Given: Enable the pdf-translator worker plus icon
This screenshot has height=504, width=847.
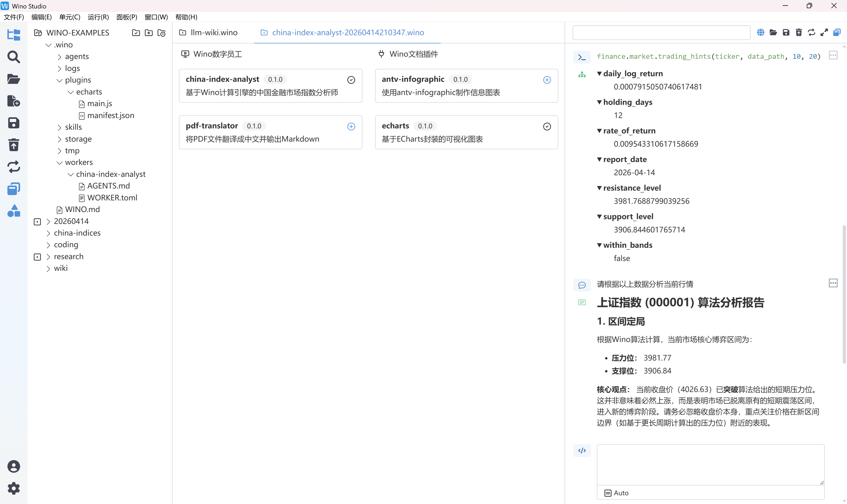Looking at the screenshot, I should [351, 126].
